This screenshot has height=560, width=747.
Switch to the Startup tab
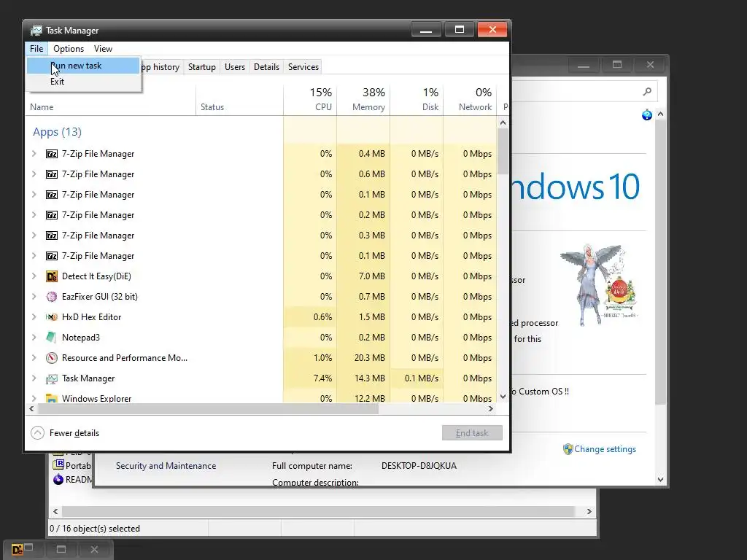202,67
